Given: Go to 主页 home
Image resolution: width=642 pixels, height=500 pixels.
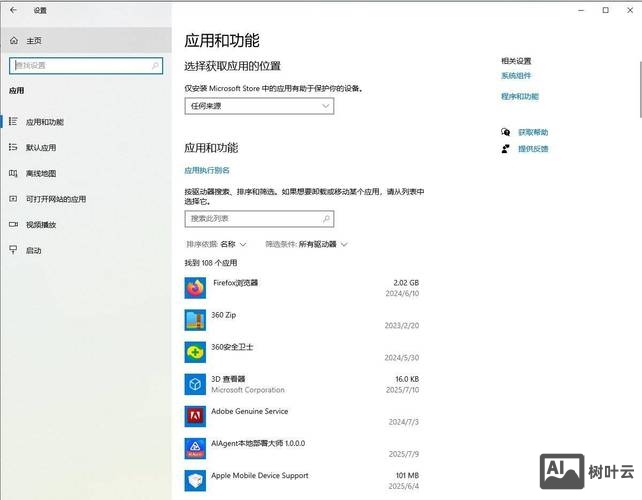Looking at the screenshot, I should click(x=86, y=41).
